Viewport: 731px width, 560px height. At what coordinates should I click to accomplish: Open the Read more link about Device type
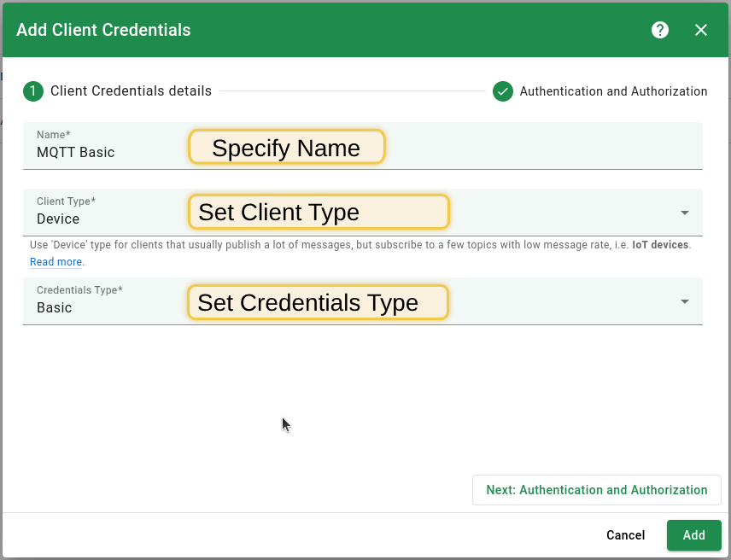click(55, 262)
